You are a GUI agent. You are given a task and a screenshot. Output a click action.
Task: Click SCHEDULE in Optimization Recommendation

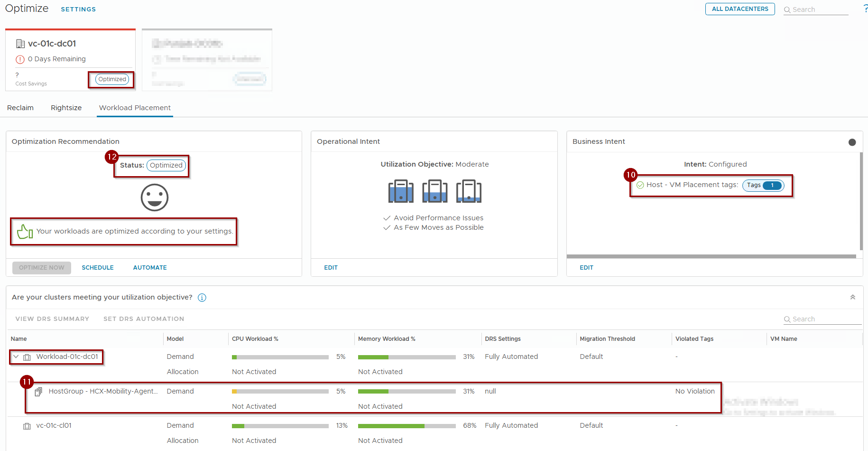point(98,268)
